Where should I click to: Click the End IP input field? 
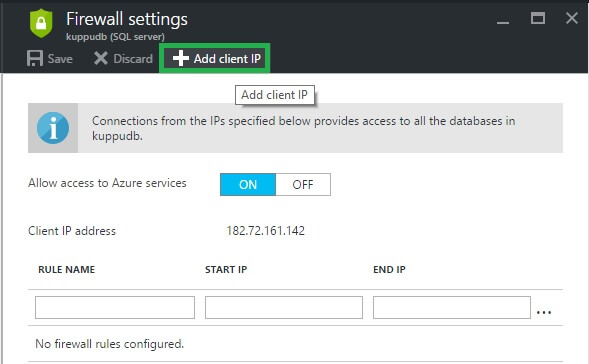point(452,307)
